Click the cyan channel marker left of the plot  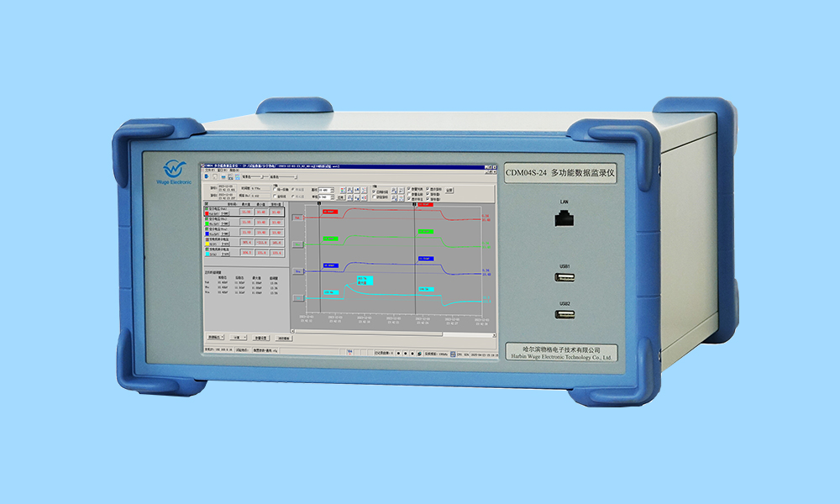pos(298,298)
